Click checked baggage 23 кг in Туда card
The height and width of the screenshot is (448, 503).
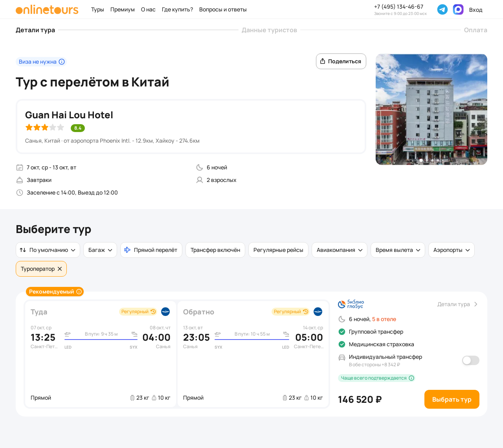(x=140, y=398)
